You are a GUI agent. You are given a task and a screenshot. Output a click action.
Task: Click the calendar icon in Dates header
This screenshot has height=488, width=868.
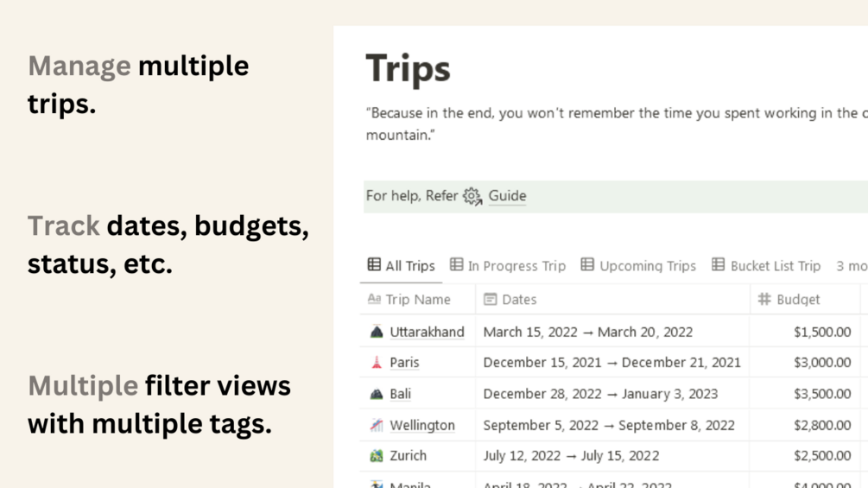pyautogui.click(x=490, y=300)
